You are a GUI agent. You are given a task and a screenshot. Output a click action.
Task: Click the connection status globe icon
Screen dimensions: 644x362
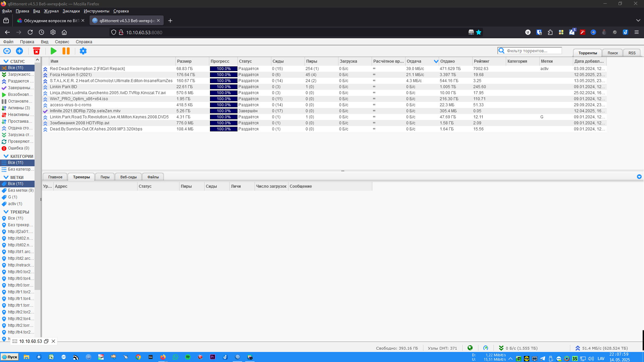[x=470, y=348]
